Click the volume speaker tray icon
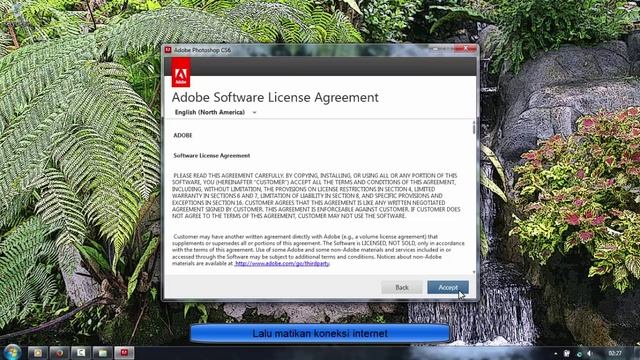This screenshot has height=360, width=640. 589,353
